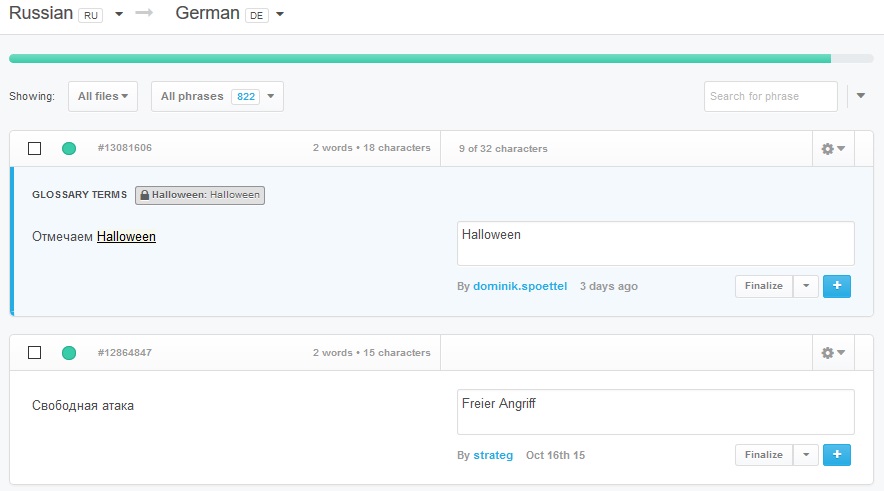Open the Russian source language dropdown

pyautogui.click(x=119, y=14)
